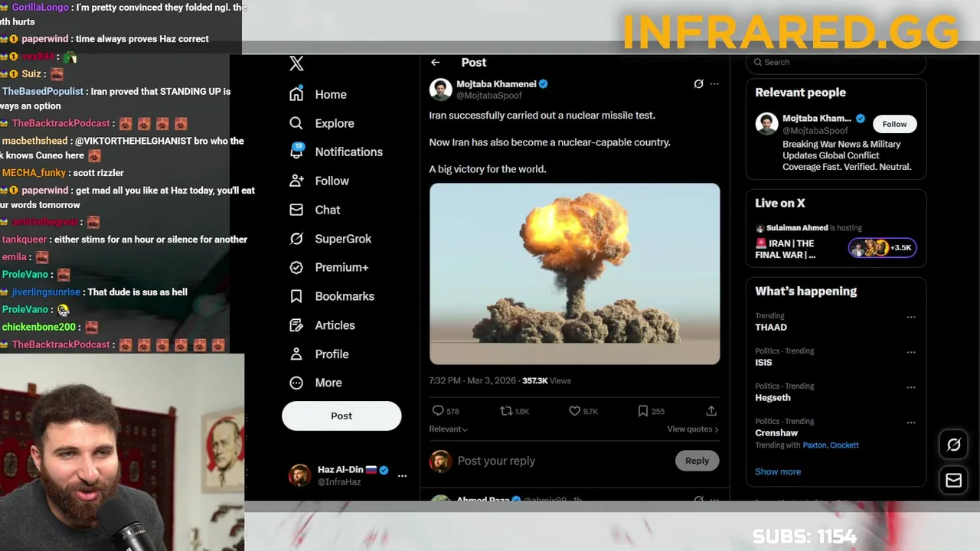Go back with the arrow beside Post
980x551 pixels.
coord(435,63)
